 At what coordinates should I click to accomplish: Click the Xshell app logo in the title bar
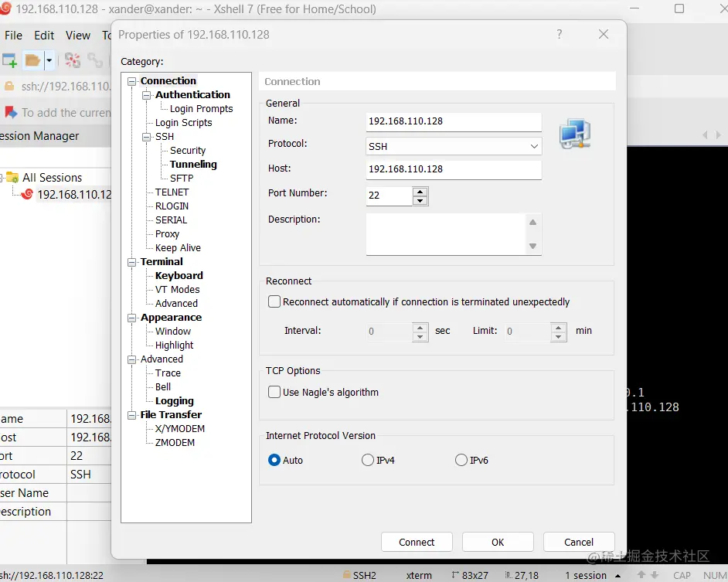5,9
